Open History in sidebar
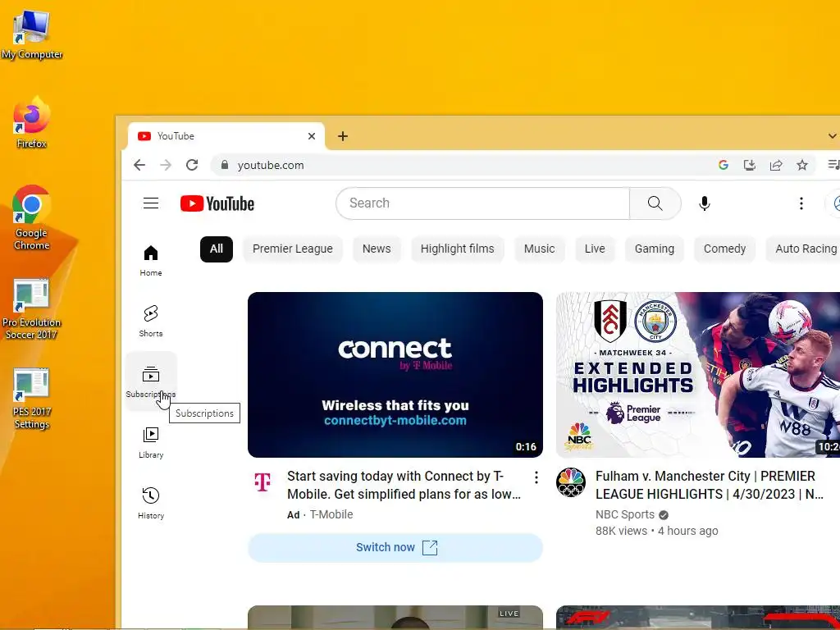Image resolution: width=840 pixels, height=630 pixels. click(151, 504)
